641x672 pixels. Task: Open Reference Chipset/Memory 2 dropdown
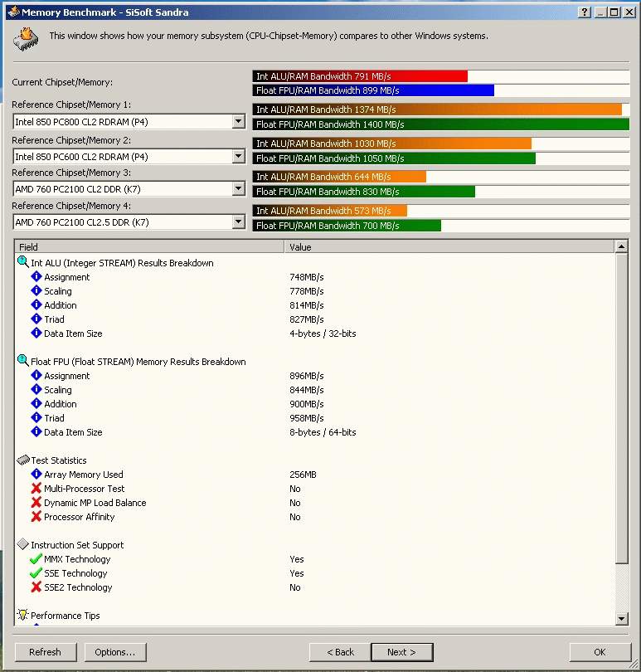click(x=238, y=156)
